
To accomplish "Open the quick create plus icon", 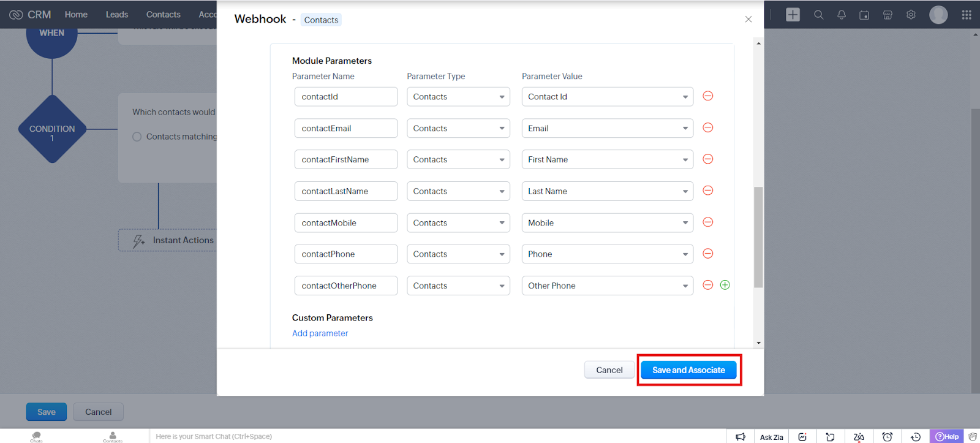I will point(793,15).
